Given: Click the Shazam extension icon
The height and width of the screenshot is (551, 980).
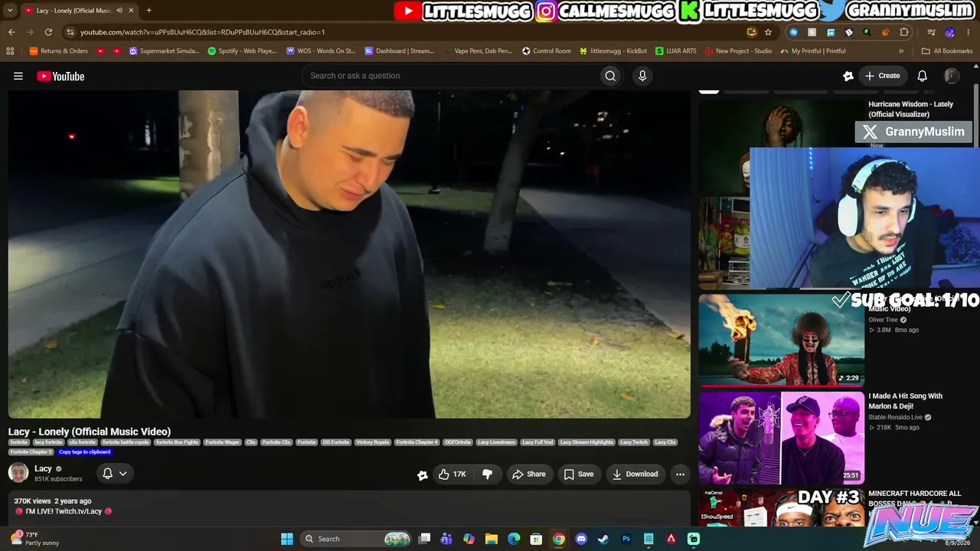Looking at the screenshot, I should coord(793,32).
